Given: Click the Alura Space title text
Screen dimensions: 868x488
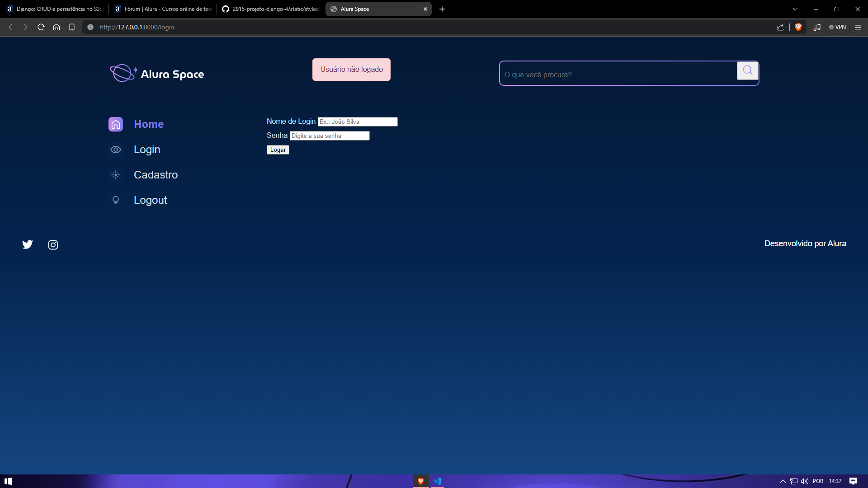Looking at the screenshot, I should [172, 74].
